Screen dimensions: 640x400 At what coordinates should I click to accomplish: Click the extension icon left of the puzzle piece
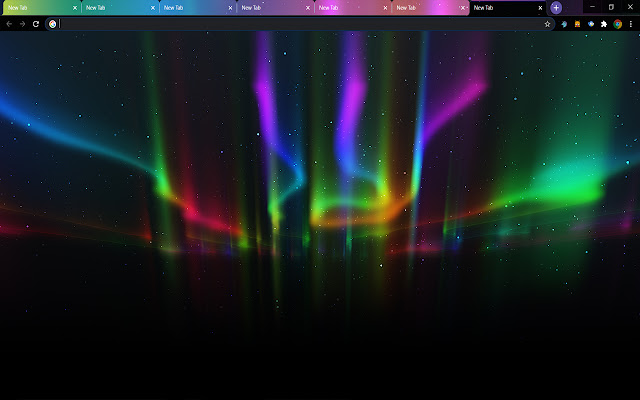(x=590, y=23)
